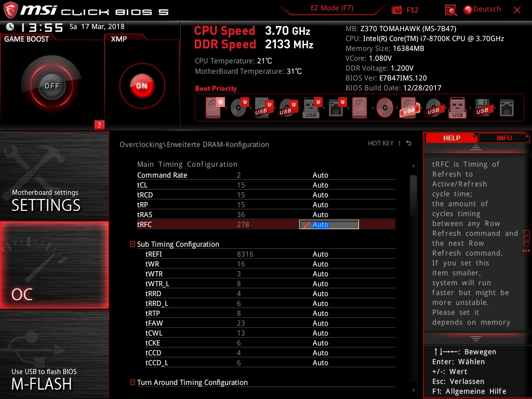Close the BIOS with the red X
Image resolution: width=532 pixels, height=399 pixels.
click(x=517, y=10)
